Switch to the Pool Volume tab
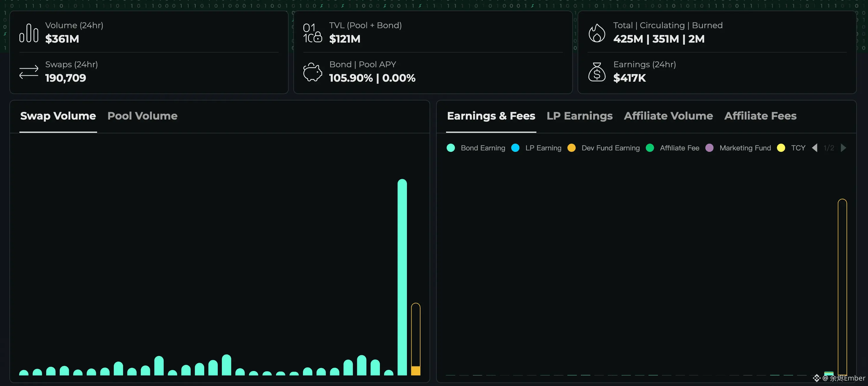The image size is (868, 386). click(142, 116)
